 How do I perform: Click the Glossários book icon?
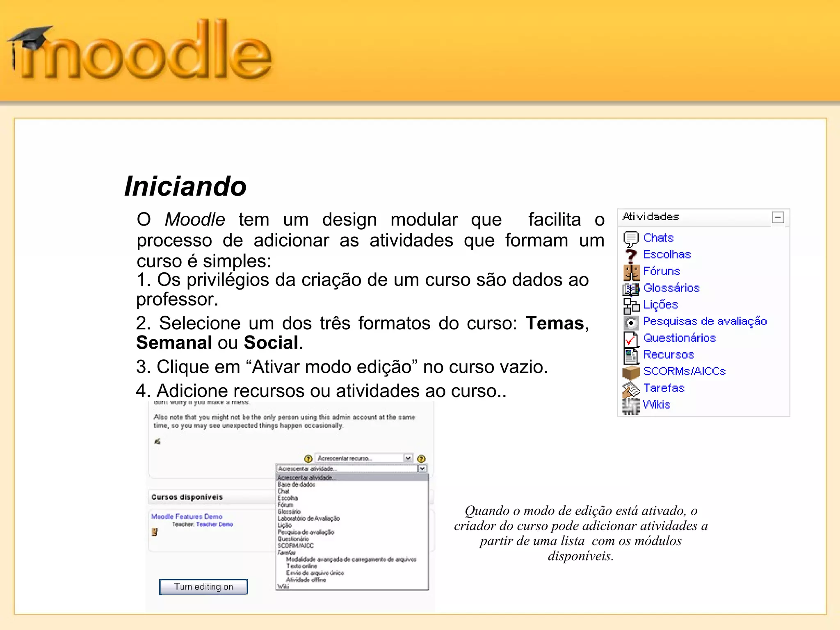[631, 289]
